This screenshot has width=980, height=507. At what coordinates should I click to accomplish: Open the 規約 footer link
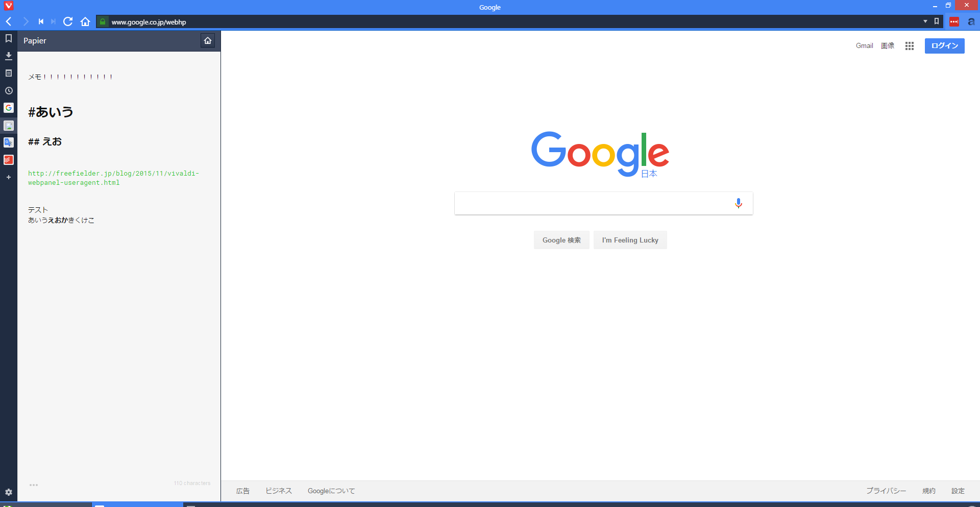pyautogui.click(x=929, y=491)
